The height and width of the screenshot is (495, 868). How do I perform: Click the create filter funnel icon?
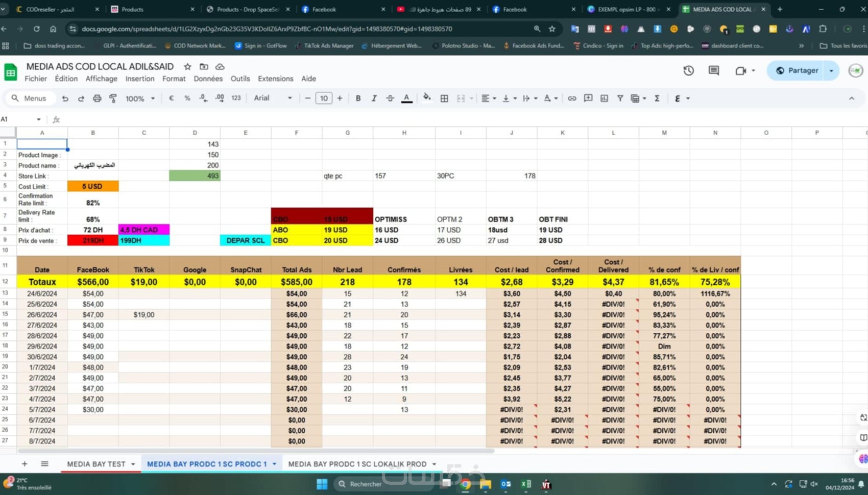(620, 98)
